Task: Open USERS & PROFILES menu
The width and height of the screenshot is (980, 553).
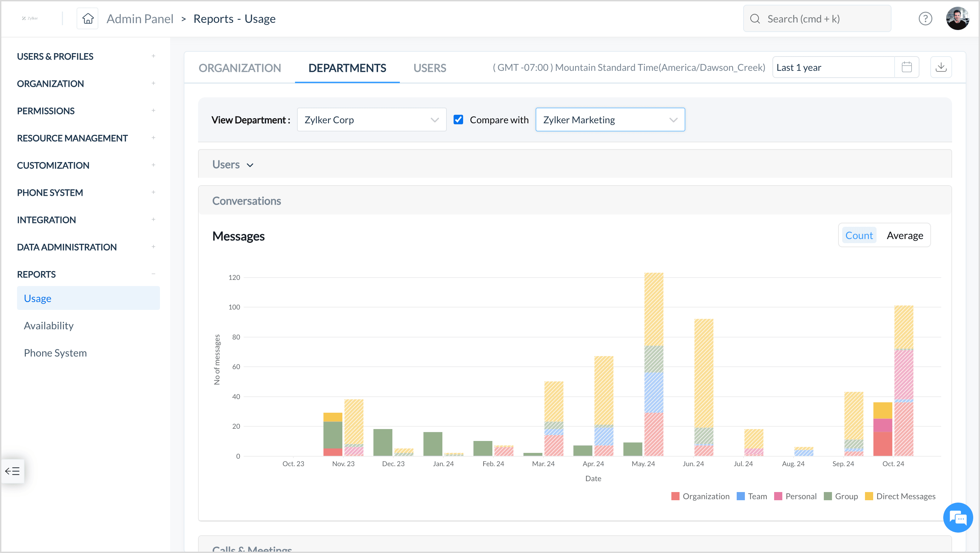Action: pos(55,56)
